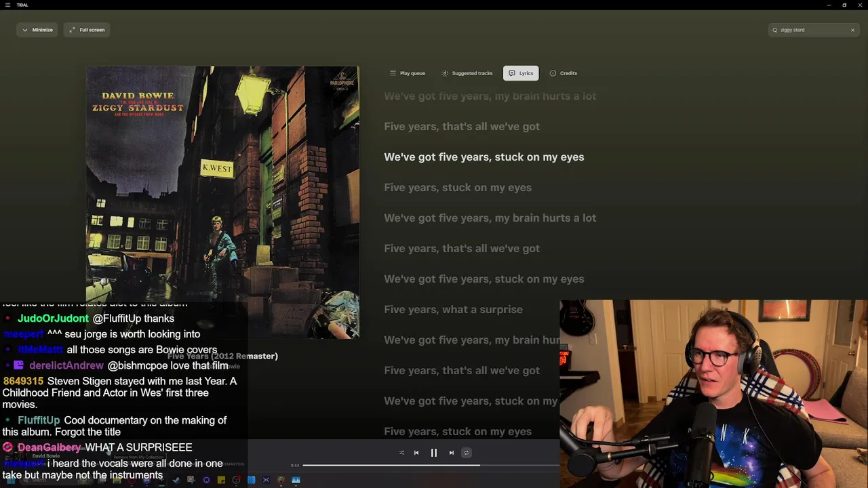Open the Suggested tracks tab
The height and width of the screenshot is (488, 868).
pyautogui.click(x=467, y=73)
